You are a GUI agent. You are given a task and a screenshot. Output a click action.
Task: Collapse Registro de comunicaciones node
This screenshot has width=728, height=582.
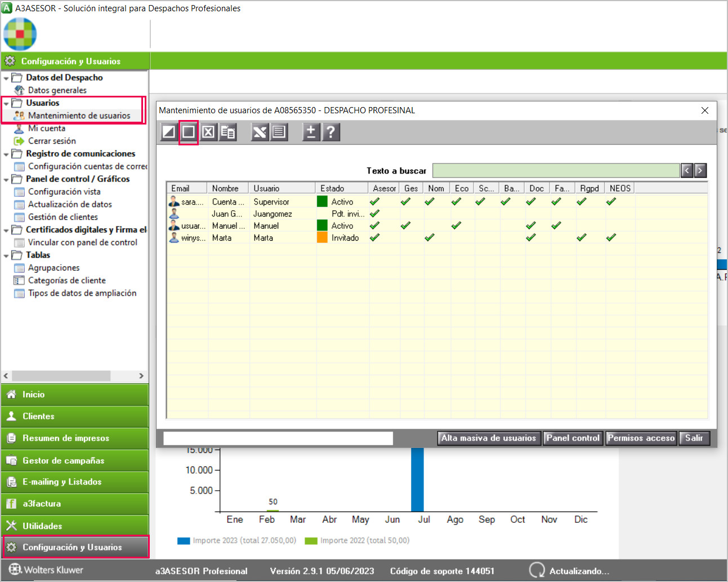pos(6,154)
